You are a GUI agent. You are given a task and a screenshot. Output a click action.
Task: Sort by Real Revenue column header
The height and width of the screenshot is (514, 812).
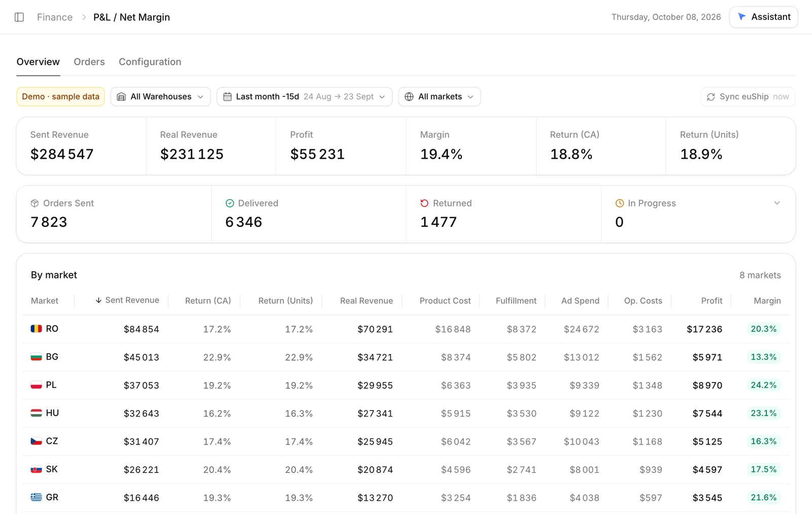[366, 301]
